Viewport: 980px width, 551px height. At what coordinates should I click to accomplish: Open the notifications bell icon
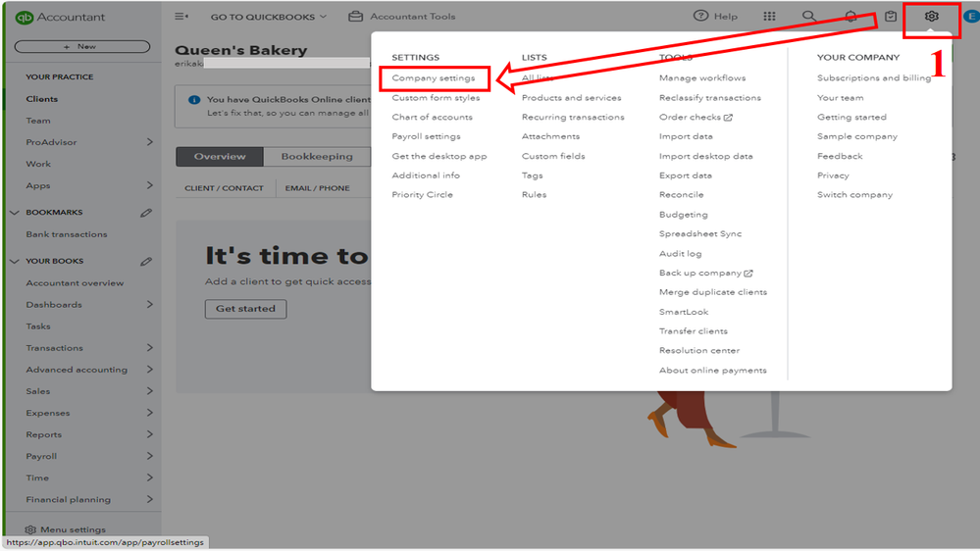click(x=851, y=17)
